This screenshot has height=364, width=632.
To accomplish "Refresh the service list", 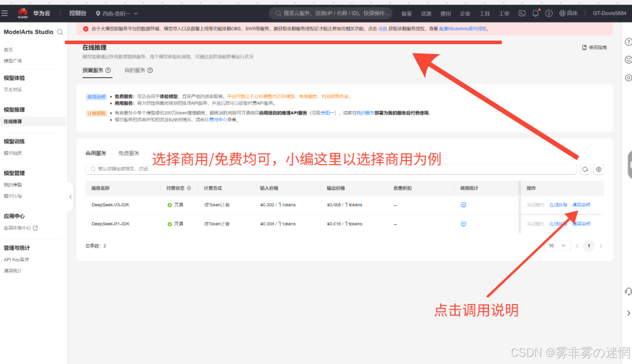I will tap(585, 169).
